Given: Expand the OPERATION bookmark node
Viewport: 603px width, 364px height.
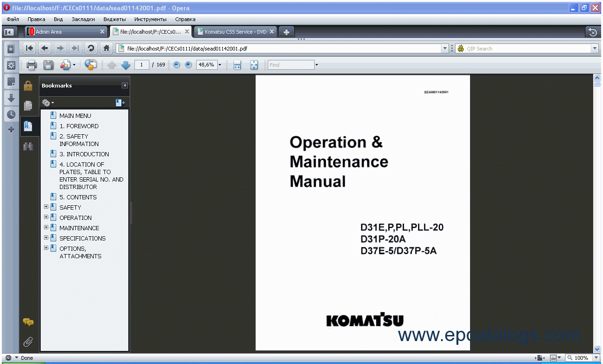Looking at the screenshot, I should tap(46, 217).
